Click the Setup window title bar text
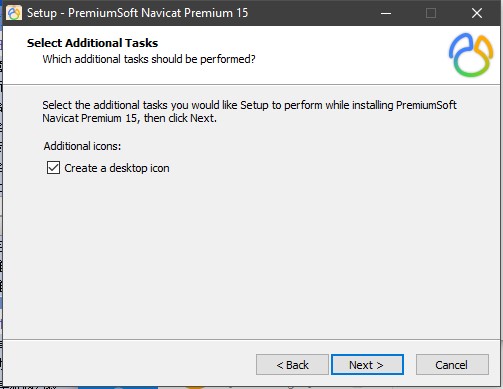This screenshot has width=503, height=389. pyautogui.click(x=137, y=13)
